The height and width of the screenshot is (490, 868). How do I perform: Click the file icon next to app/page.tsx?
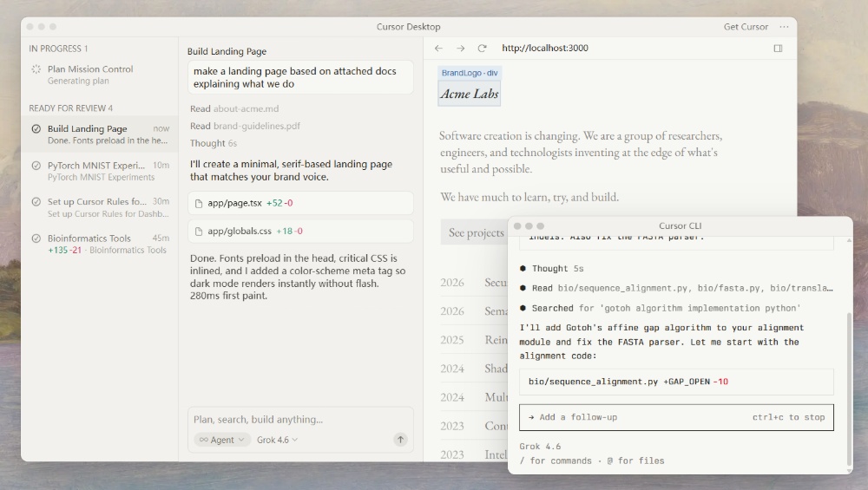pos(199,204)
